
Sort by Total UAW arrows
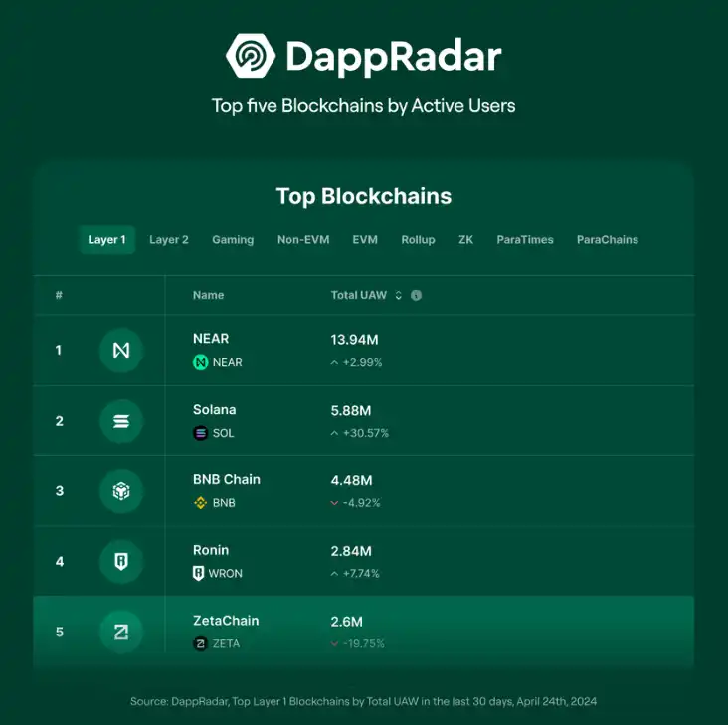click(x=399, y=295)
